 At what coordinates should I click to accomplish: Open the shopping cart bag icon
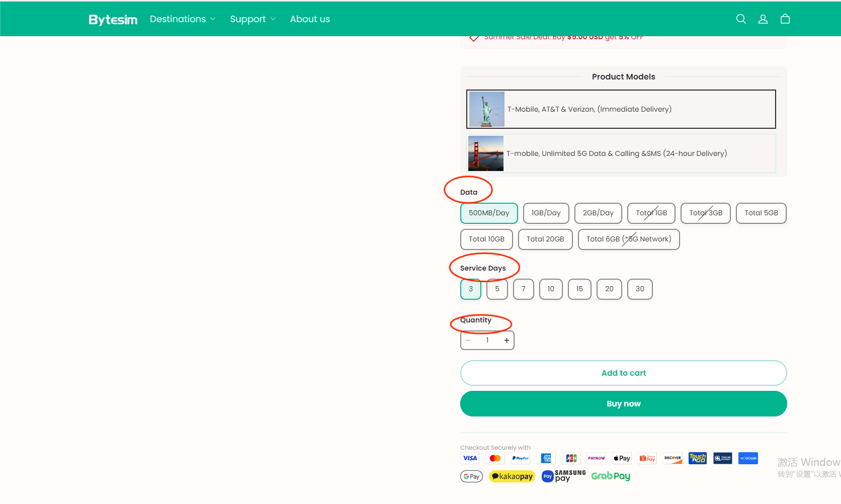click(x=785, y=19)
